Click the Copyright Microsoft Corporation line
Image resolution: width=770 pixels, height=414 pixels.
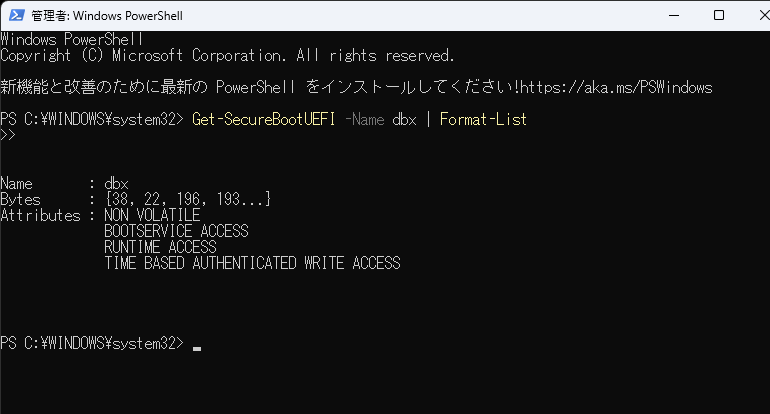[227, 55]
